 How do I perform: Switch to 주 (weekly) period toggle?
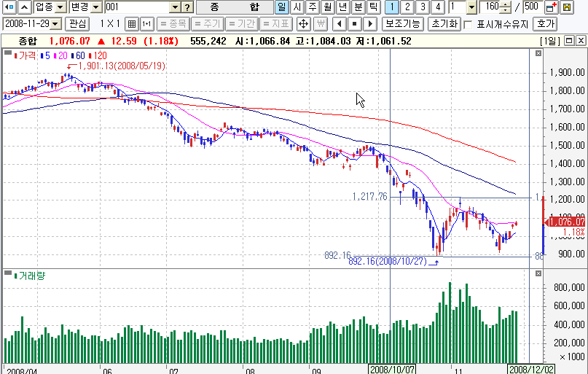[x=311, y=7]
